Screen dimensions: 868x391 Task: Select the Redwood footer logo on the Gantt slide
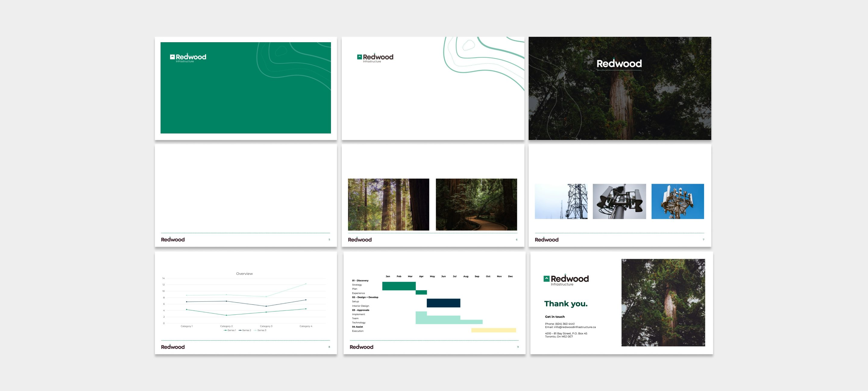(362, 347)
